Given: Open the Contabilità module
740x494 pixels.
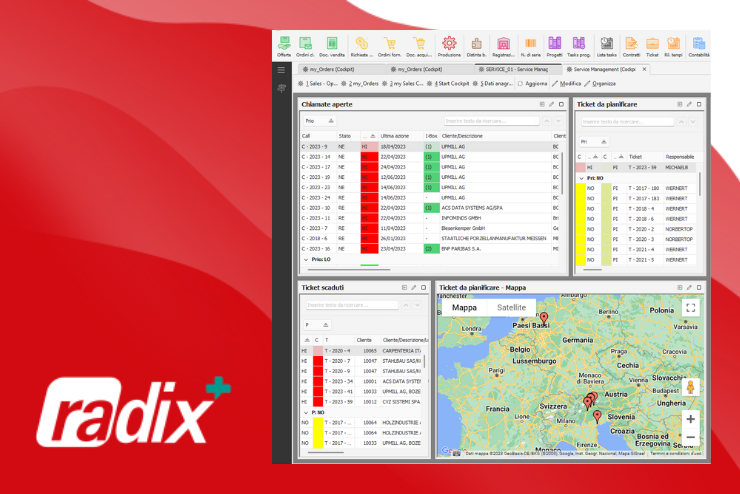Looking at the screenshot, I should tap(699, 47).
